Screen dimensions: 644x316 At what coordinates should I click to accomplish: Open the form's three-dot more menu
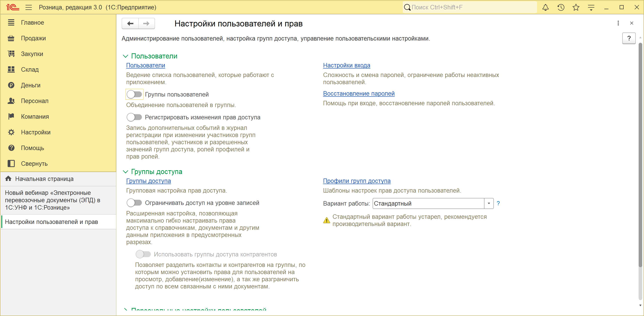[618, 23]
